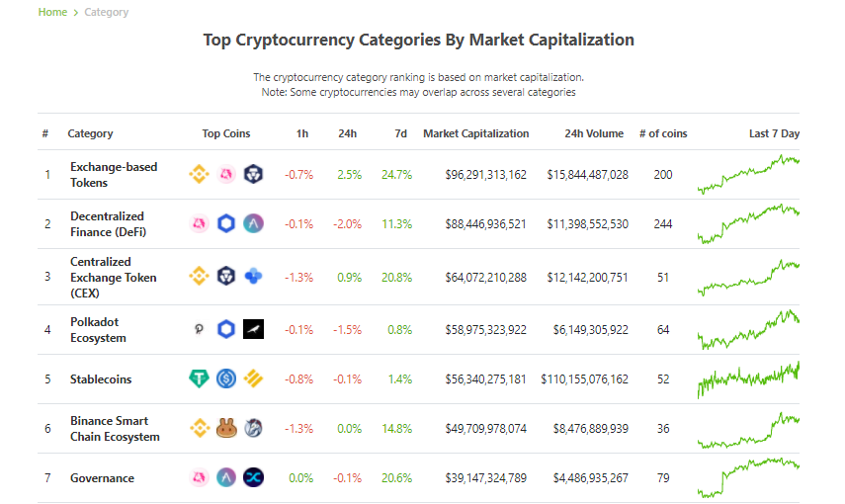Image resolution: width=845 pixels, height=504 pixels.
Task: Select the Chainlink icon in DeFi row
Action: (x=226, y=223)
